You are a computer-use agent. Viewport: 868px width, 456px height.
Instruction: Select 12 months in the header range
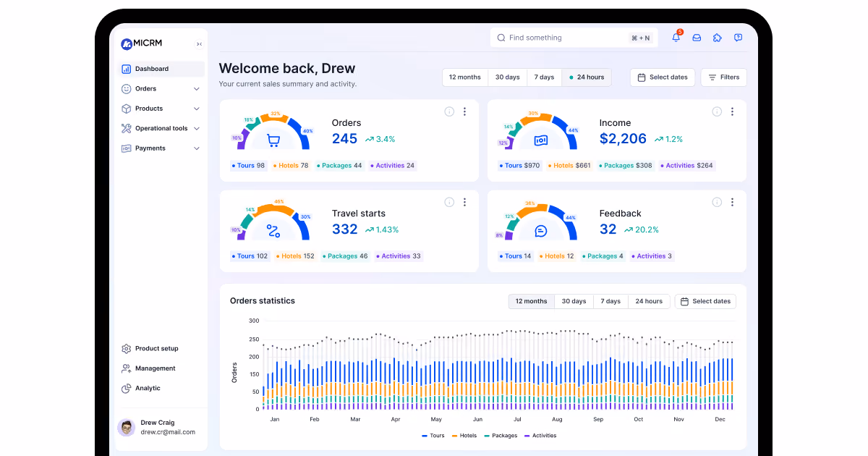click(x=465, y=77)
